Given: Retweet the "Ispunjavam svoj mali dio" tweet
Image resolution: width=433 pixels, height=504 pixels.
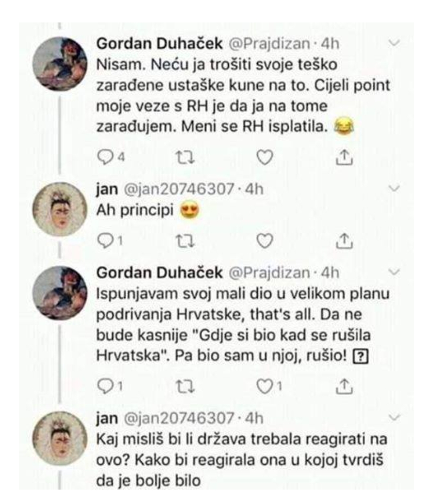Looking at the screenshot, I should pyautogui.click(x=186, y=386).
